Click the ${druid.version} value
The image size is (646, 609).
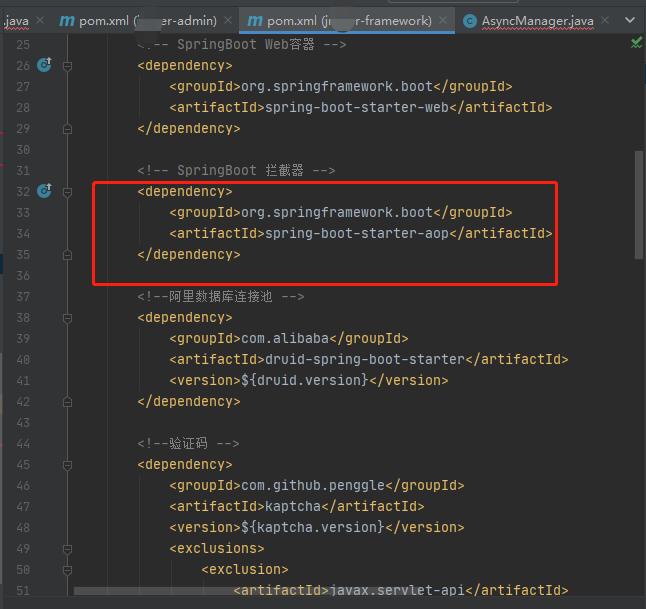tap(304, 380)
